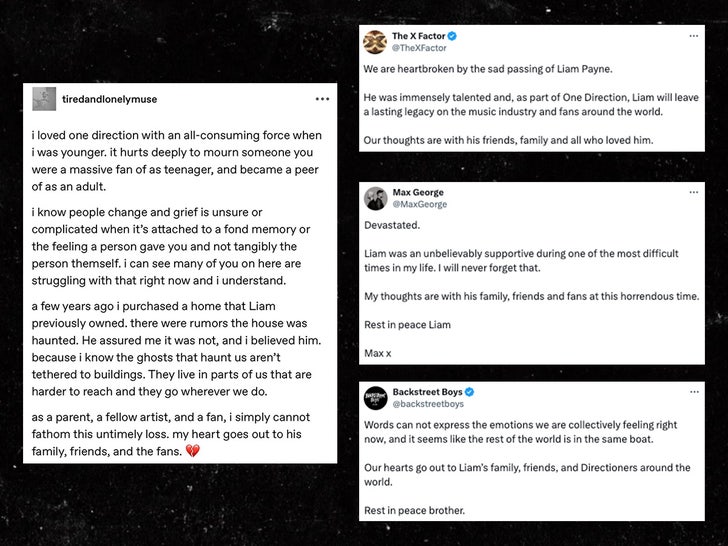Viewport: 728px width, 546px height.
Task: Open more options on the tiredandlonelymuse post
Action: tap(321, 99)
